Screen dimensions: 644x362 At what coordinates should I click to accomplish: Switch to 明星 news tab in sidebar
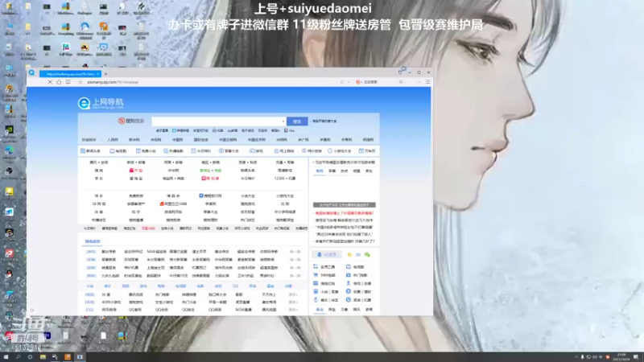(357, 171)
